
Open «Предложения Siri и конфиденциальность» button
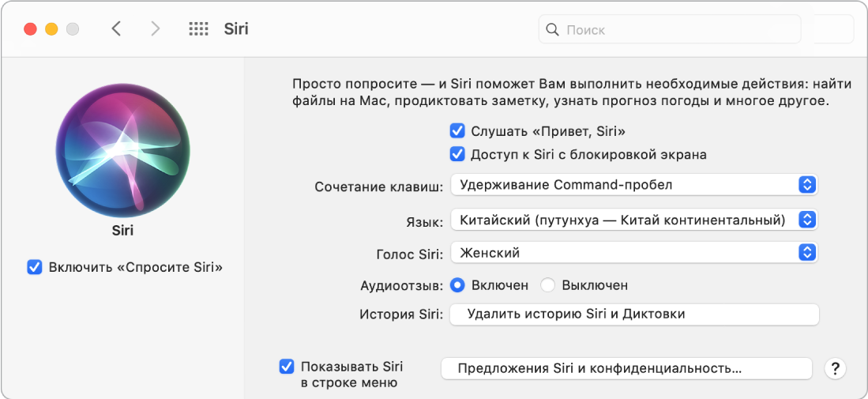626,368
